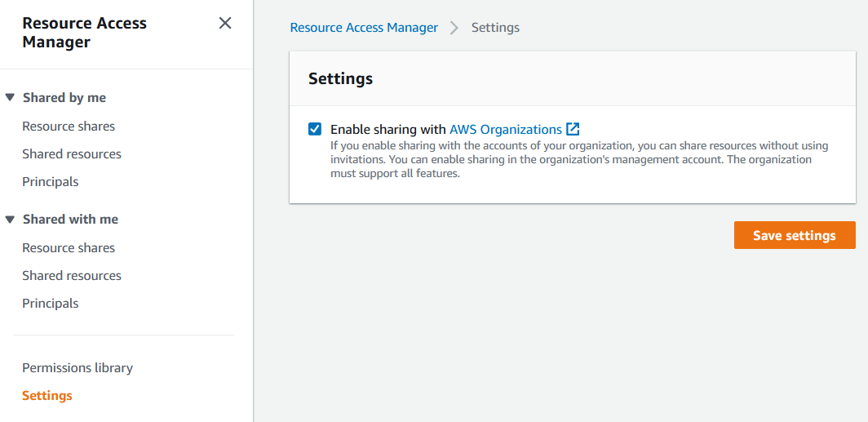
Task: Select Principals under Shared by me
Action: point(51,181)
